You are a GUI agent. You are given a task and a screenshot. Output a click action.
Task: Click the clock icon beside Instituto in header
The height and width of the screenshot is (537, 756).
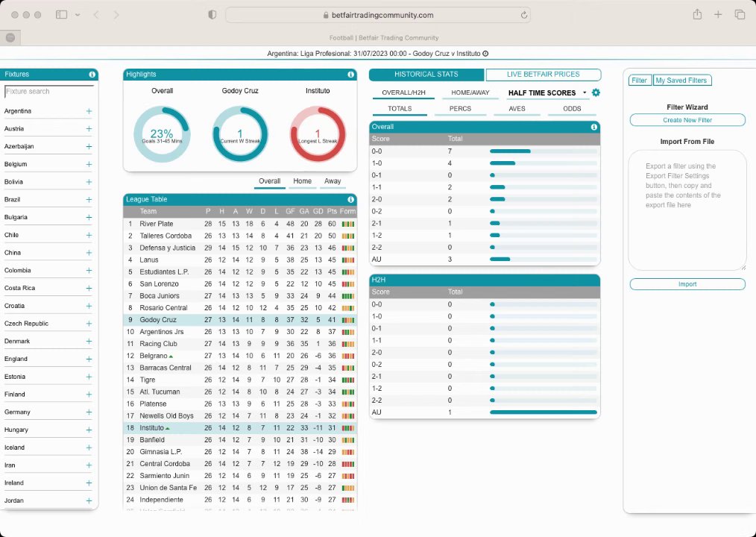[x=485, y=54]
